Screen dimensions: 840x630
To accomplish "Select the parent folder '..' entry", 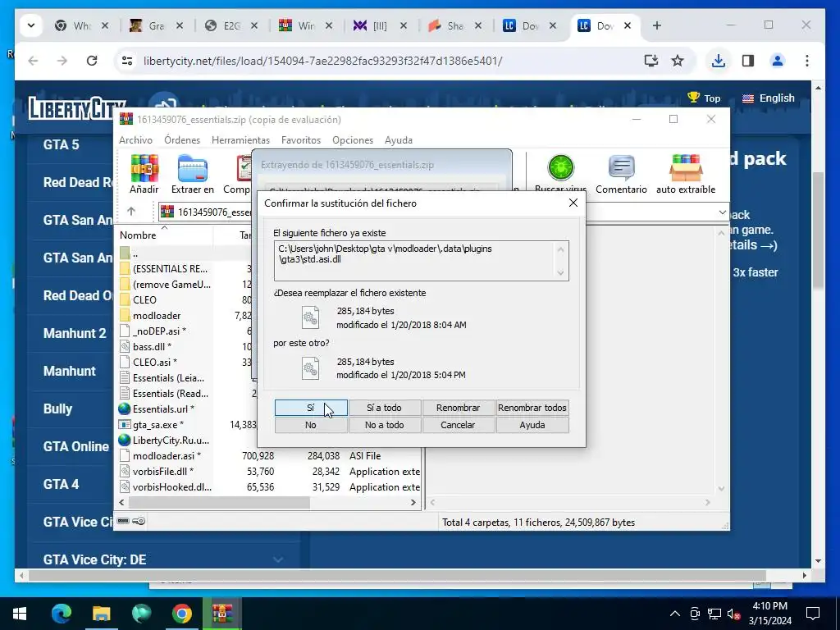I will [x=135, y=253].
